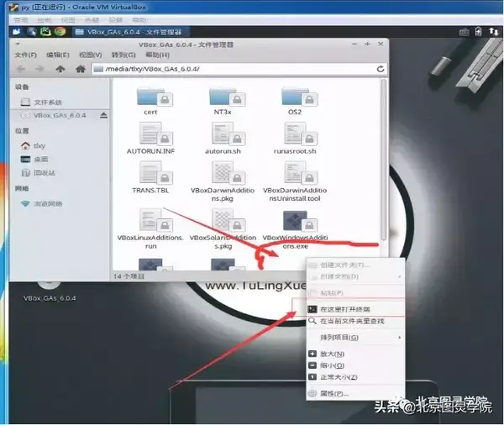Image resolution: width=504 pixels, height=425 pixels.
Task: Click the 14 个项目 status text
Action: pos(129,276)
